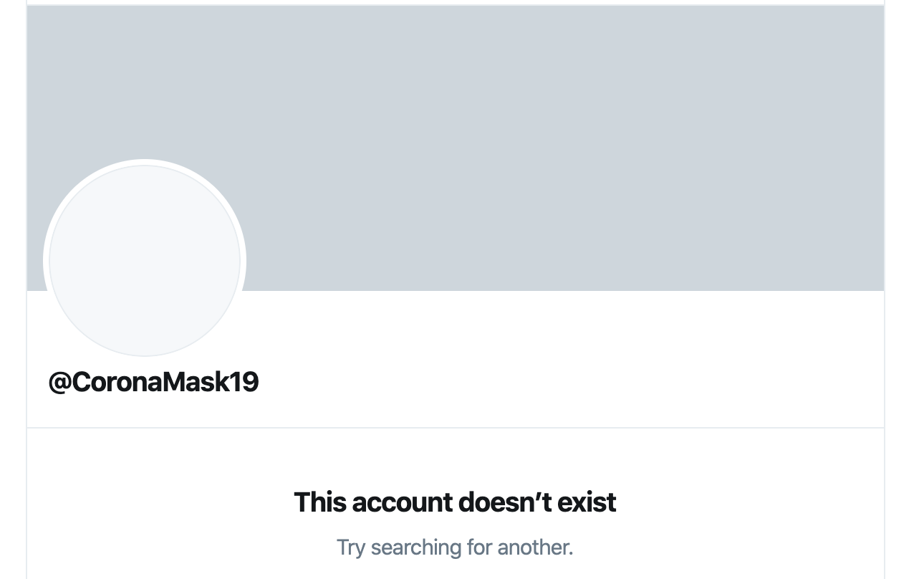Click the white ring border around the avatar

(145, 162)
